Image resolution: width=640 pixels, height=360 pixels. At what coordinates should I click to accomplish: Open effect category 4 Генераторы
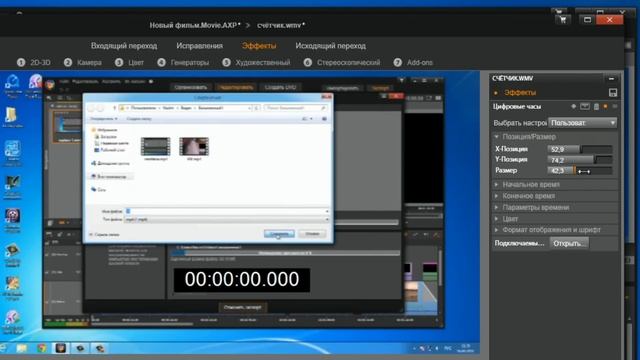pos(183,62)
